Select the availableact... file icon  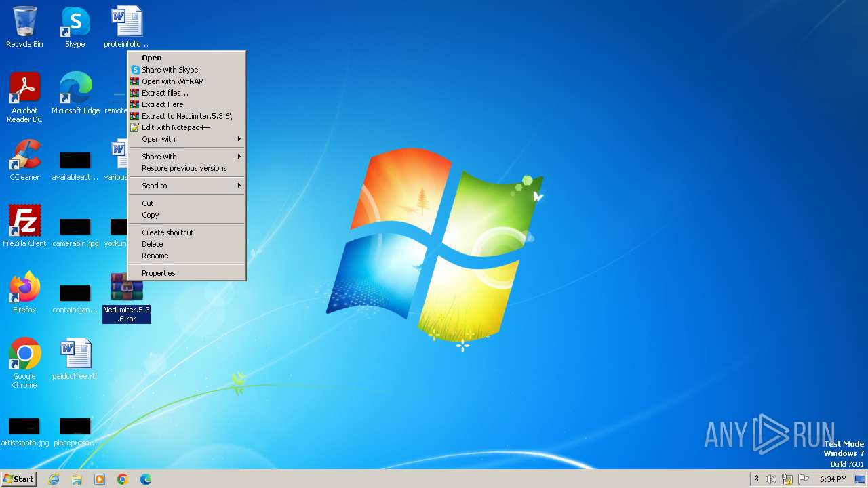(75, 165)
